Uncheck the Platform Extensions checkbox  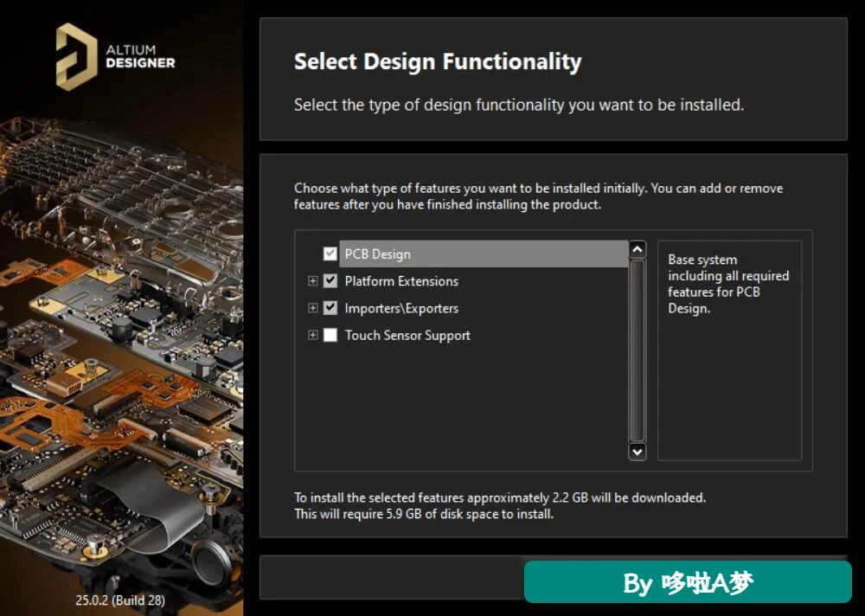(x=330, y=281)
